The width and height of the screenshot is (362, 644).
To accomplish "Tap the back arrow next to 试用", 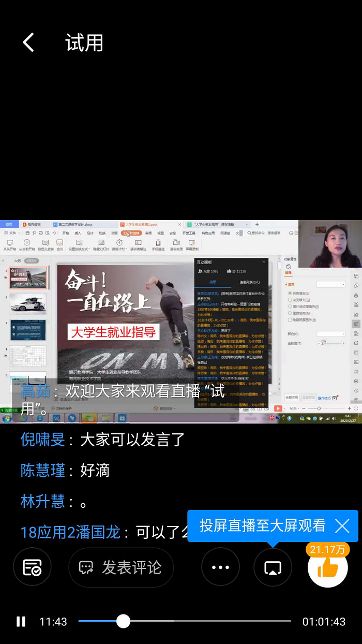I will 28,42.
